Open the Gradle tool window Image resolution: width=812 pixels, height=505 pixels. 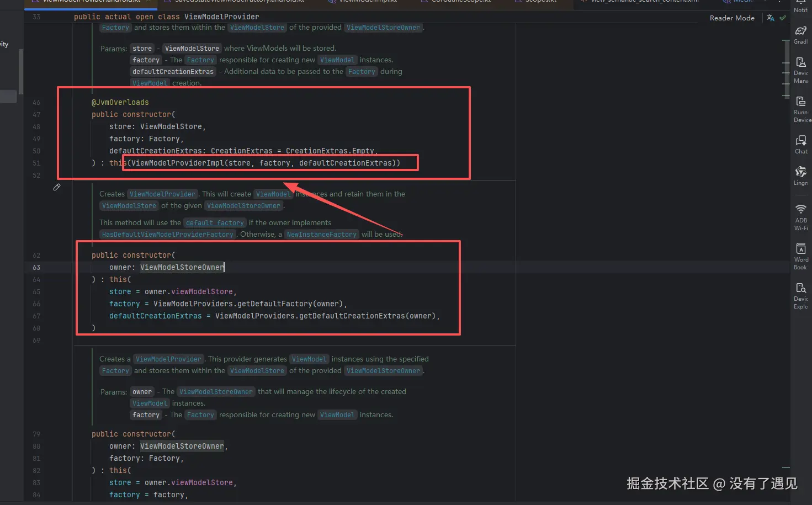point(801,35)
